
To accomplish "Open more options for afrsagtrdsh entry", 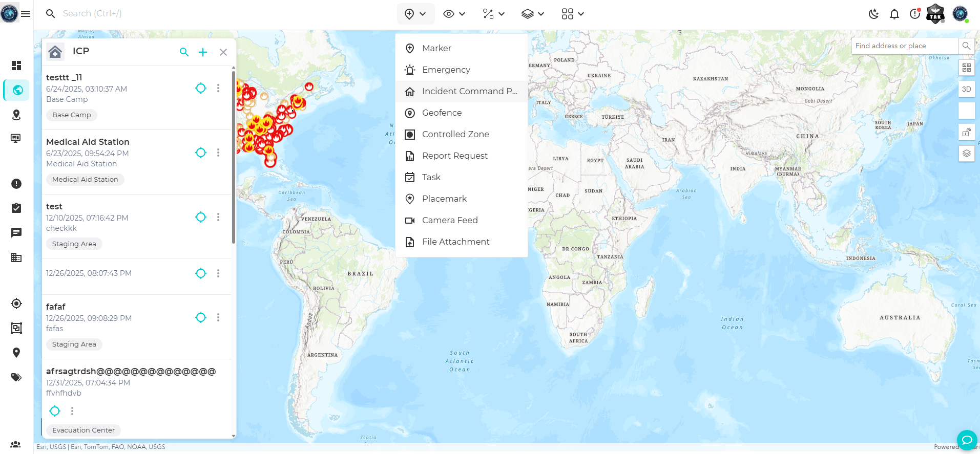I will (x=72, y=410).
